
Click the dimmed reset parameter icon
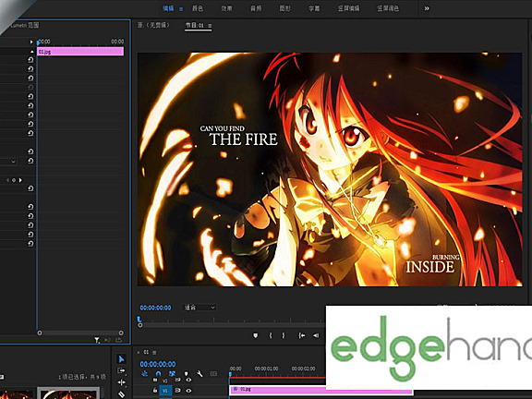click(x=30, y=87)
